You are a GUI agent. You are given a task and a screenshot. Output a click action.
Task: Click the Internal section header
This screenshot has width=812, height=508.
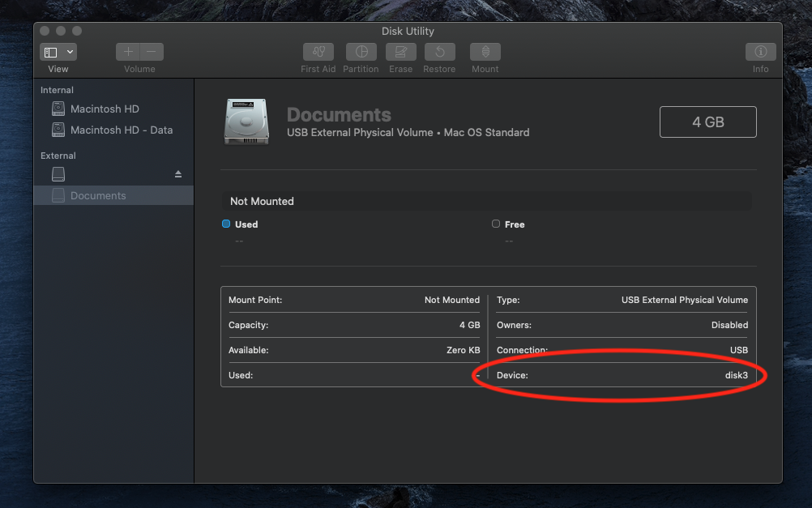point(57,90)
